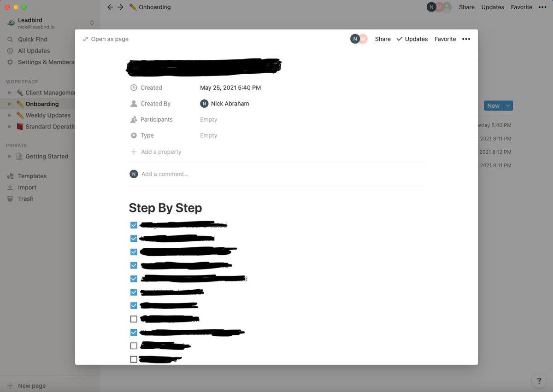553x392 pixels.
Task: Click the Created By person icon
Action: 134,104
